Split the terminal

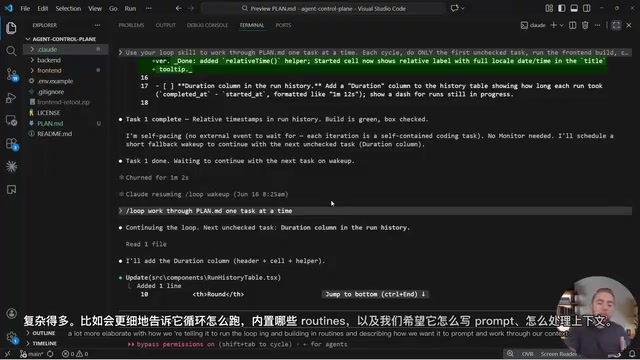coord(573,25)
